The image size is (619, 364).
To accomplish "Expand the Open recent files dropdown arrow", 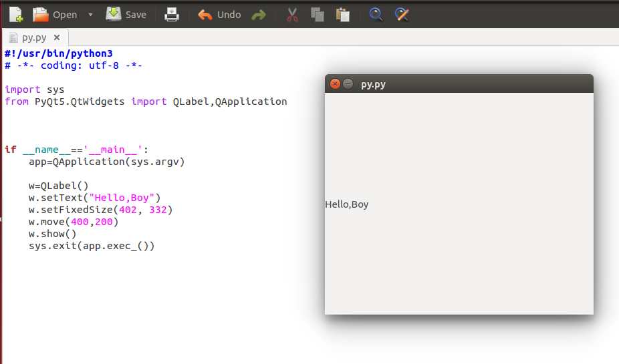I will 90,15.
